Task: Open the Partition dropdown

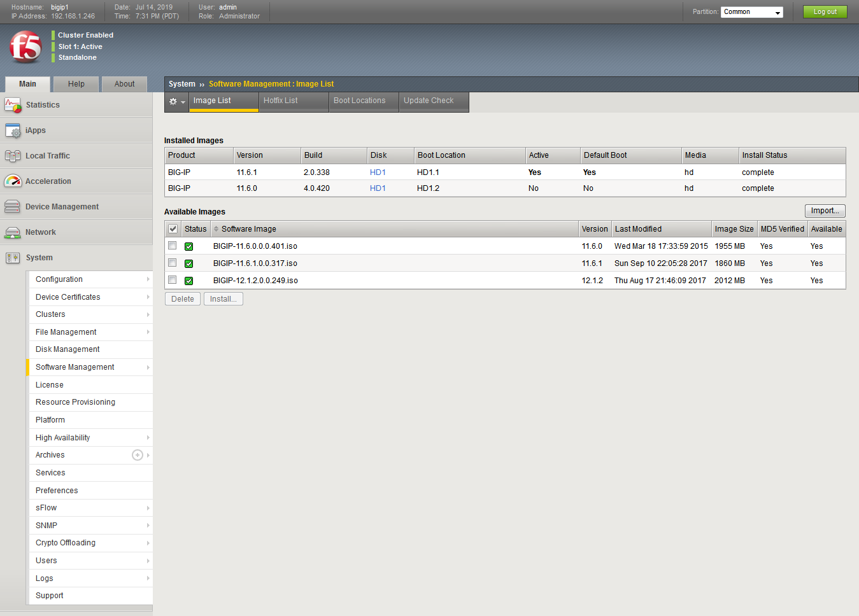Action: point(751,12)
